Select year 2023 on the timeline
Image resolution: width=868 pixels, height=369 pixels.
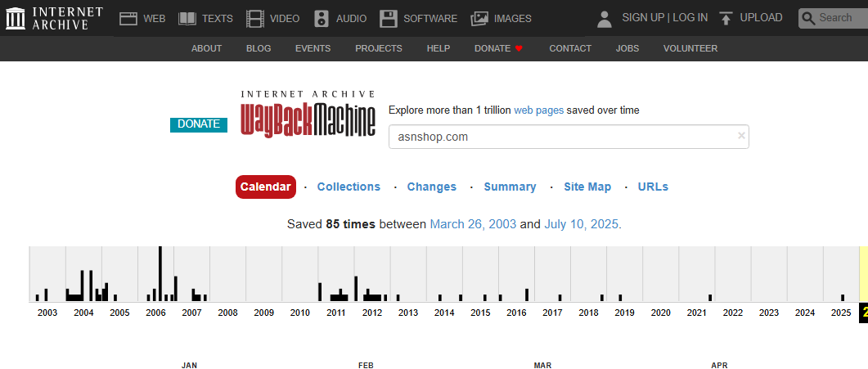pos(769,313)
